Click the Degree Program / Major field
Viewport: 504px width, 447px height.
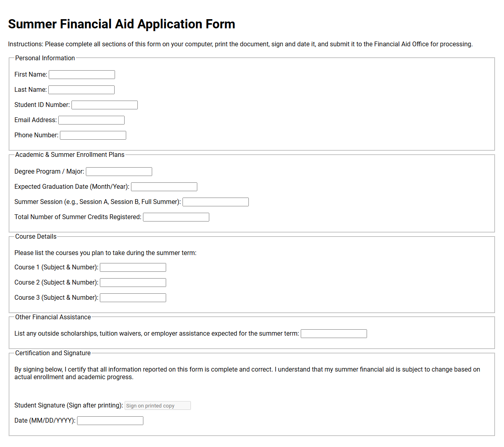(x=119, y=172)
